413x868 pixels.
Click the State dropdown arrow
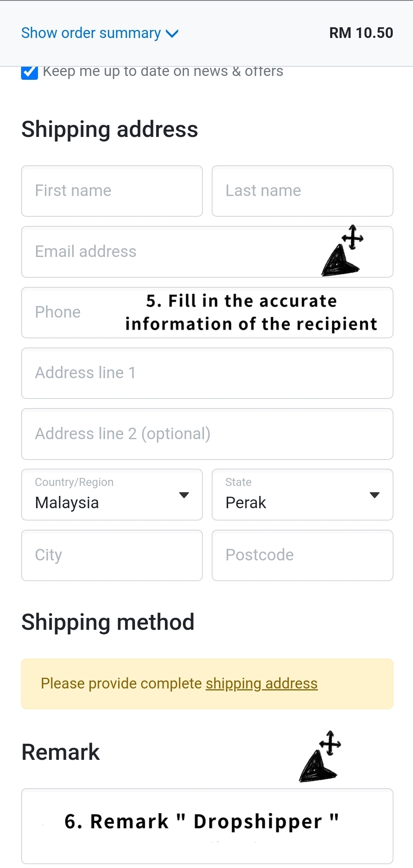click(x=375, y=495)
